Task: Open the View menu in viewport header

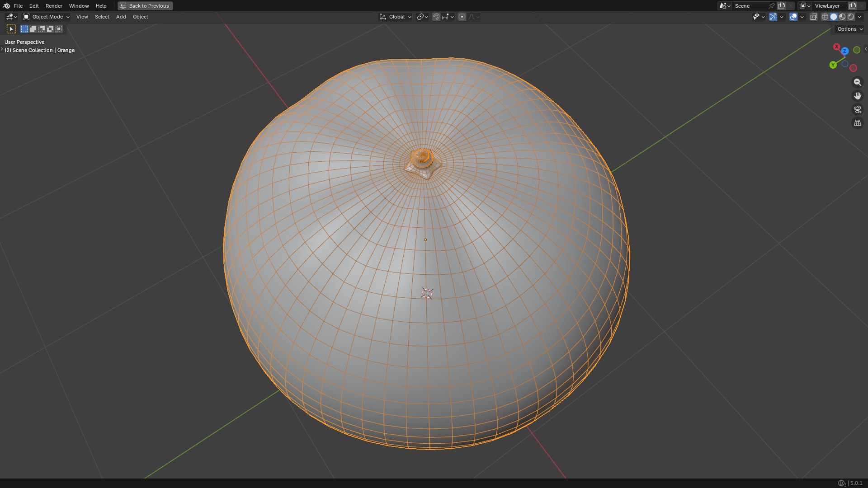Action: point(82,17)
